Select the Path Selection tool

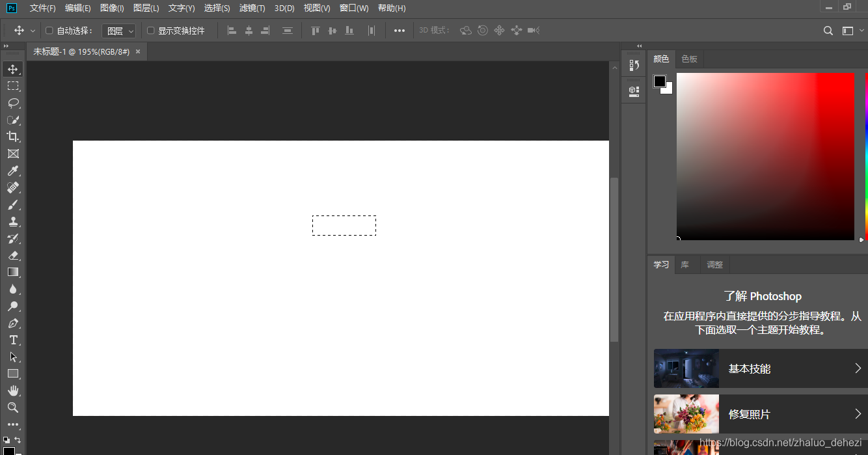tap(13, 357)
